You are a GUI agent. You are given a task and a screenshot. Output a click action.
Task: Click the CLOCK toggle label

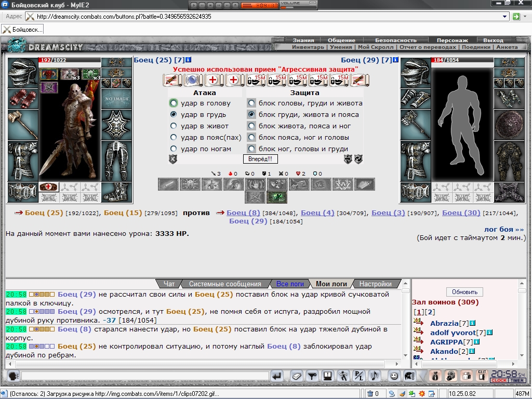coord(499,380)
